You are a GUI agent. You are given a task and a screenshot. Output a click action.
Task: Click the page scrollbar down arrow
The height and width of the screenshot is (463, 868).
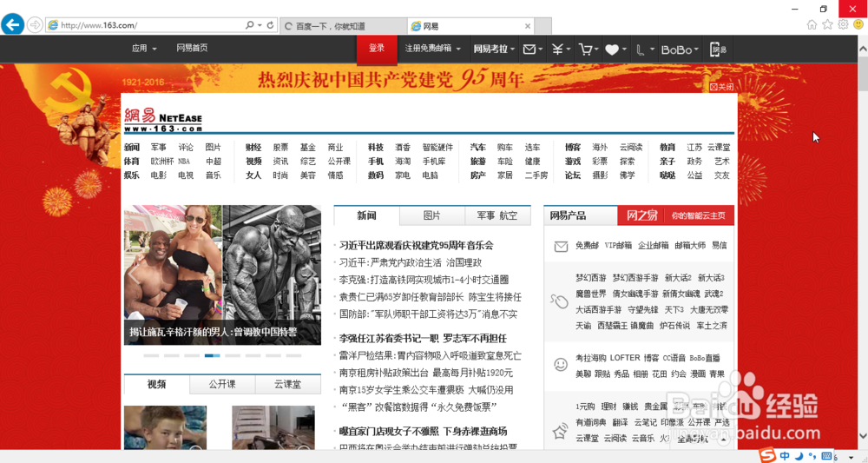click(863, 436)
